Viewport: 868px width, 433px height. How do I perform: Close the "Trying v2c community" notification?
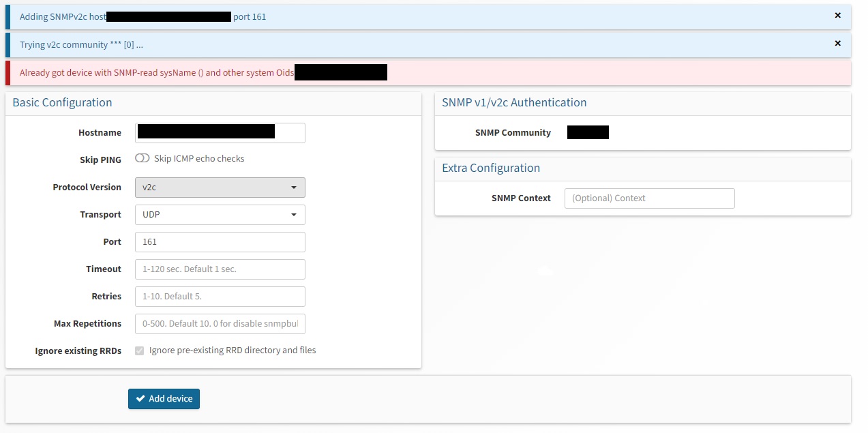point(837,44)
